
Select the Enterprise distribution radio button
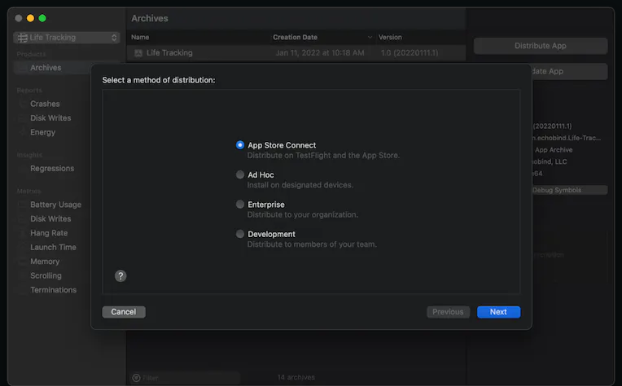240,204
